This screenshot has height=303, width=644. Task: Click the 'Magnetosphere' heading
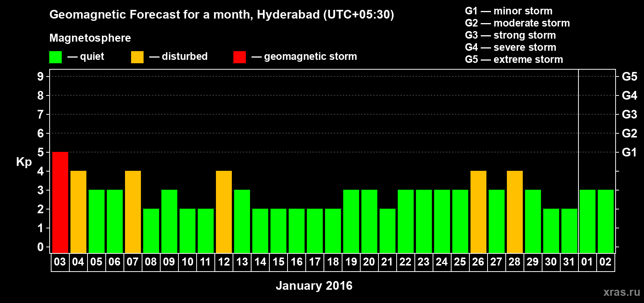90,38
